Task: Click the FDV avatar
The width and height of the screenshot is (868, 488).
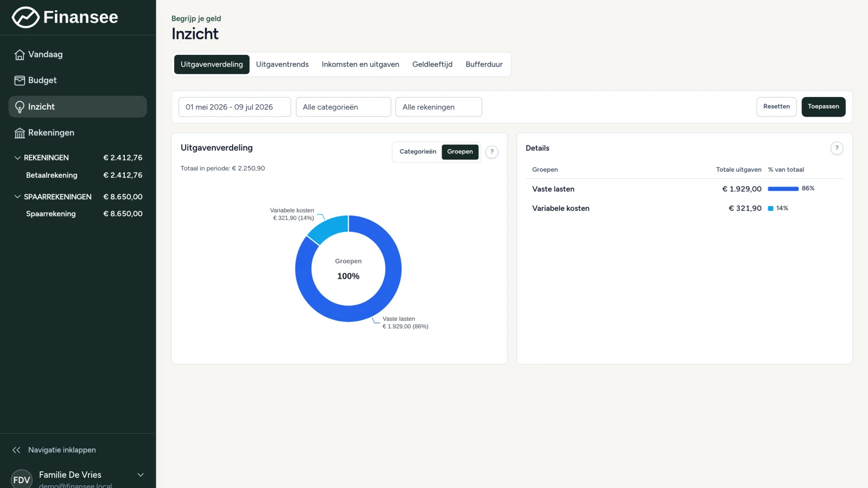Action: click(x=22, y=479)
